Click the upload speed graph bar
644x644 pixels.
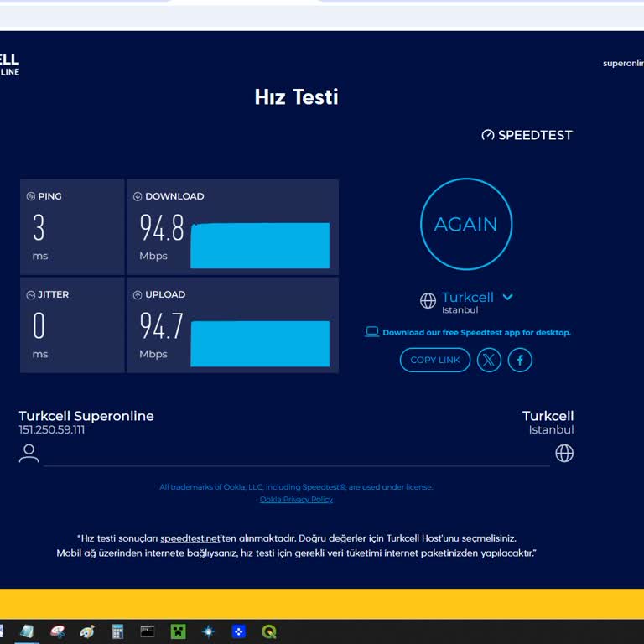pyautogui.click(x=260, y=344)
